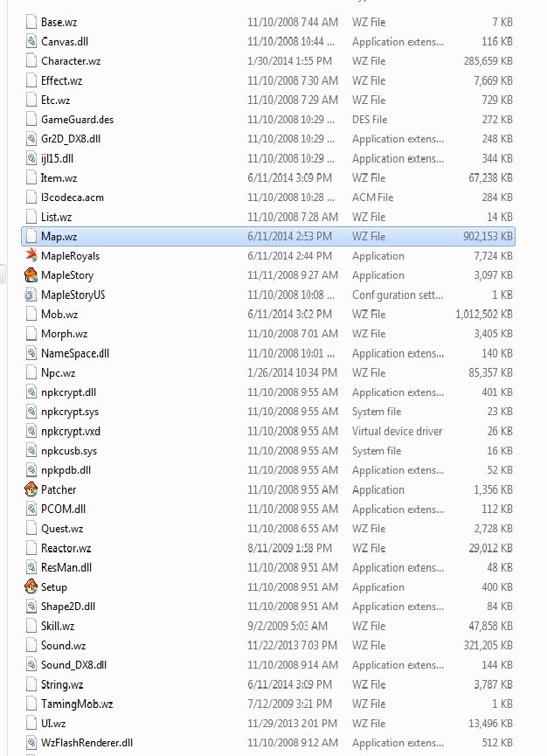Viewport: 547px width, 756px height.
Task: Click the Shape2D.dll file icon
Action: coord(31,606)
